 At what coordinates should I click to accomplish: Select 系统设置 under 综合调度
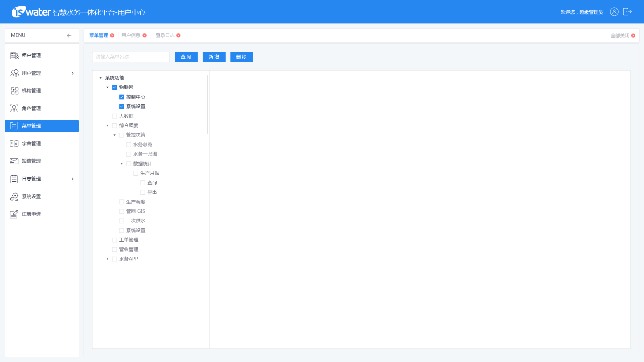coord(136,230)
